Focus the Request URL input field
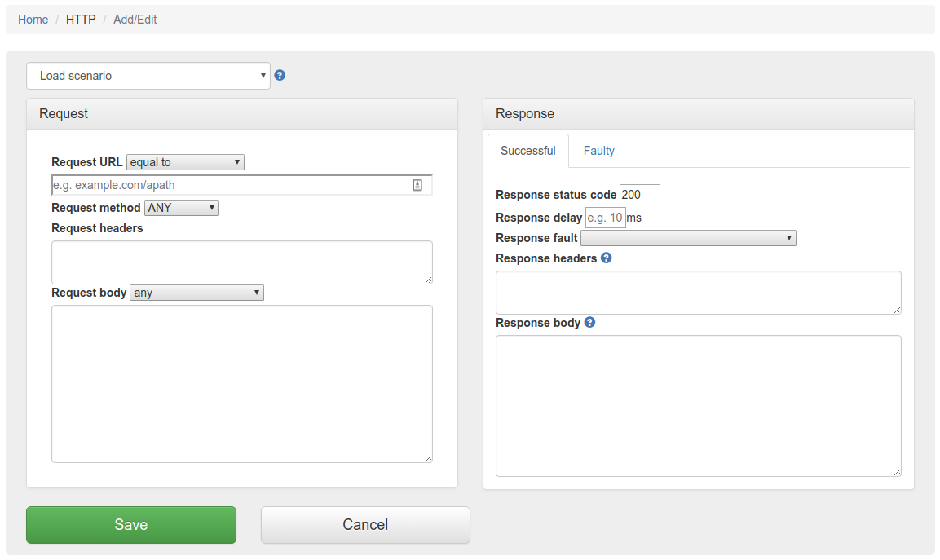This screenshot has width=940, height=560. (228, 185)
